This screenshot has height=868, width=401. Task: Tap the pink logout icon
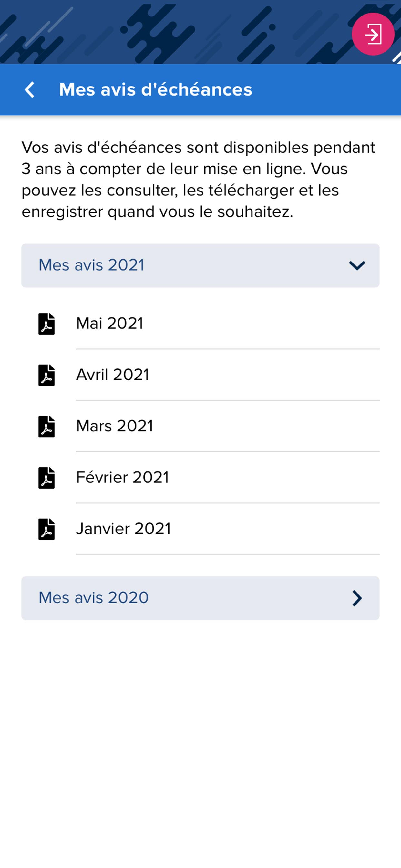coord(373,34)
